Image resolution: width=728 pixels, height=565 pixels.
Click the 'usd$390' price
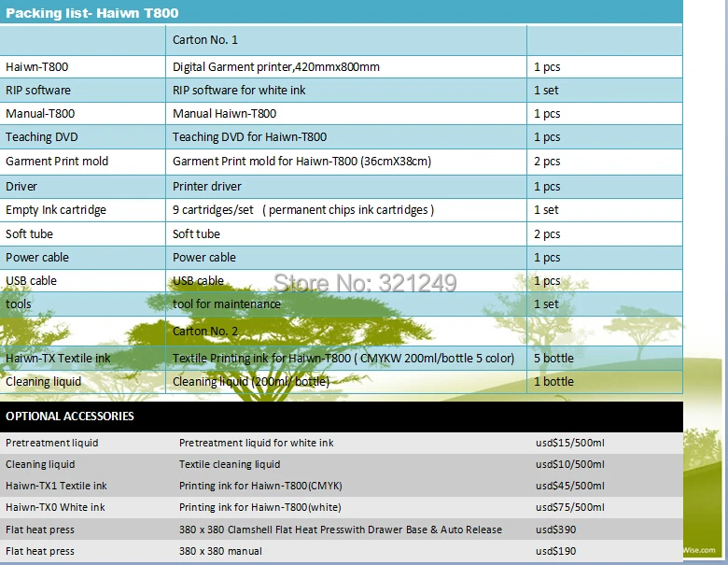(x=555, y=530)
